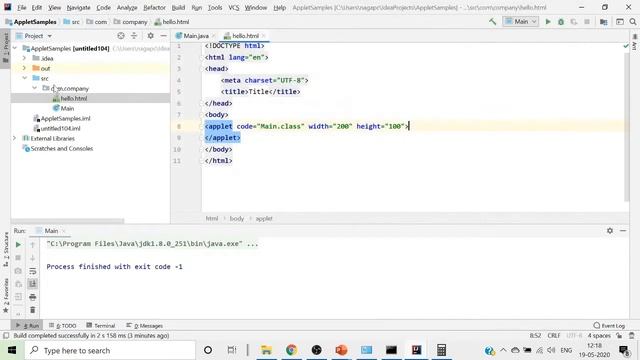This screenshot has width=640, height=360.
Task: Click the locate-file target icon in Project panel
Action: (121, 36)
